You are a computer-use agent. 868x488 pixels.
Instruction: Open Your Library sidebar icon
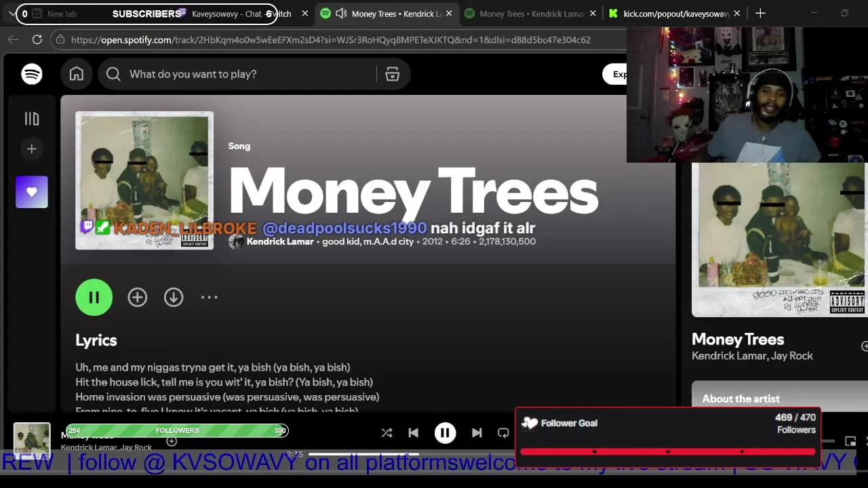tap(32, 119)
